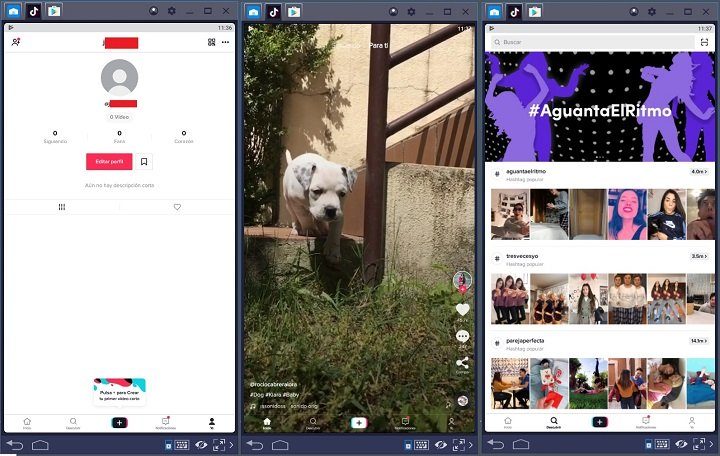The image size is (720, 456).
Task: Go to Descubrir in profile window nav
Action: point(73,423)
